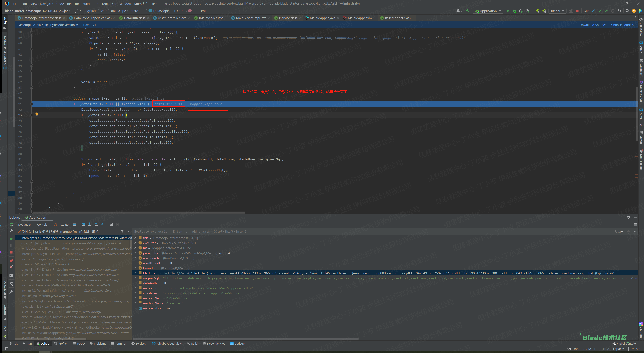Toggle Mute Breakpoints in Debug sidebar
Image resolution: width=644 pixels, height=353 pixels.
tap(11, 267)
